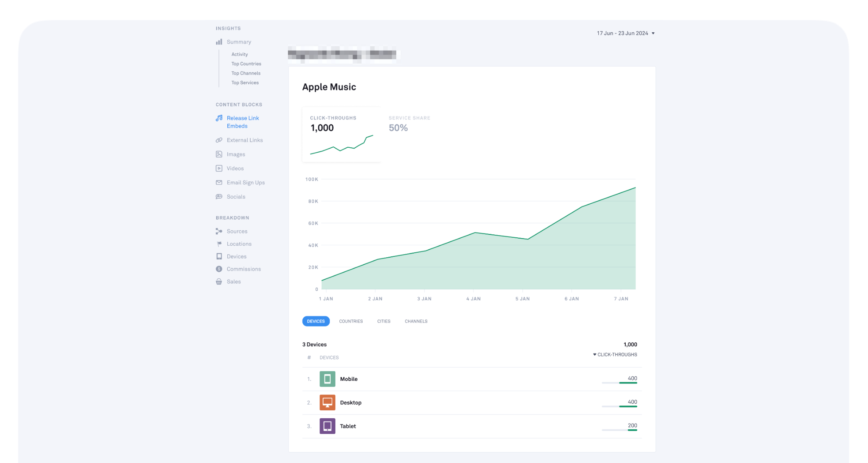The height and width of the screenshot is (463, 868).
Task: Select the Service Share metric card
Action: (409, 124)
